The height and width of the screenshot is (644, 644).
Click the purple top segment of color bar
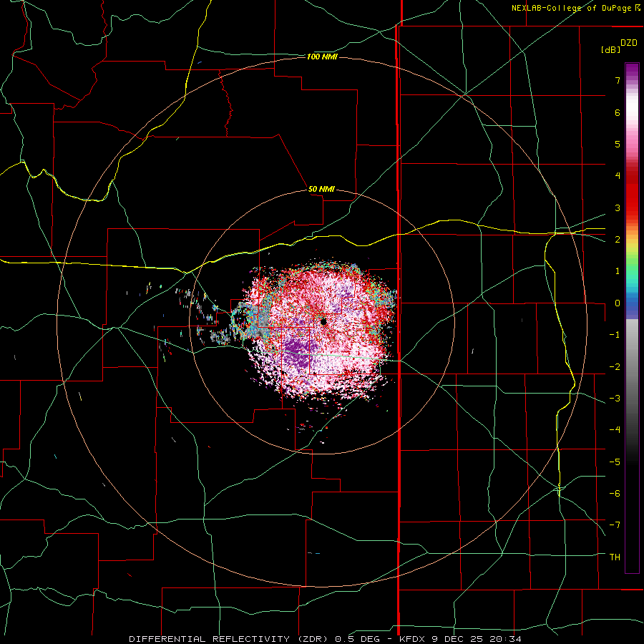coord(632,72)
